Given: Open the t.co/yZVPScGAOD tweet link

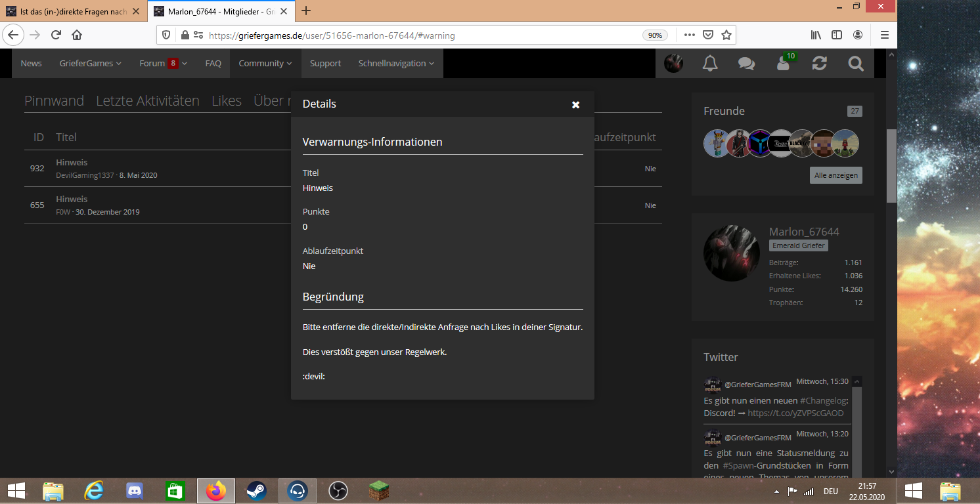Looking at the screenshot, I should [795, 413].
